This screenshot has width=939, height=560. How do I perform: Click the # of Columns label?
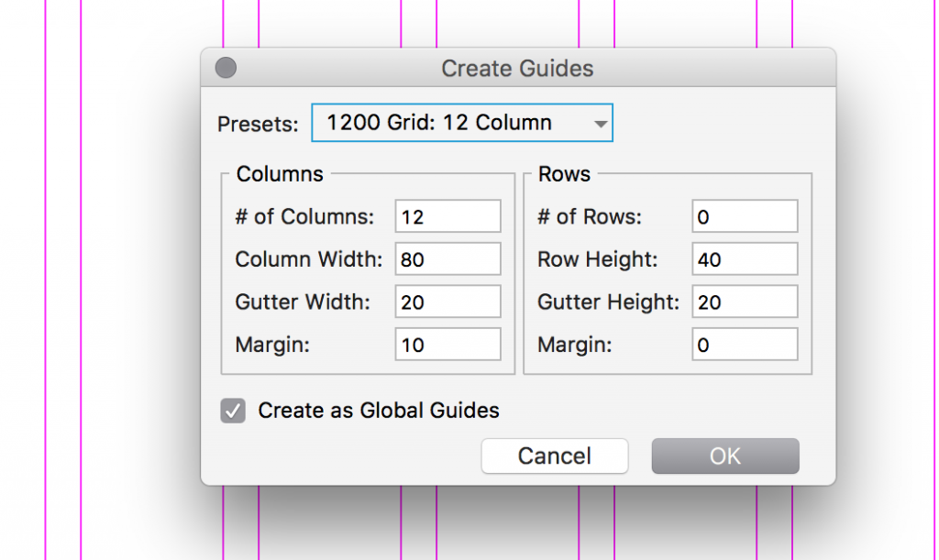pos(304,217)
